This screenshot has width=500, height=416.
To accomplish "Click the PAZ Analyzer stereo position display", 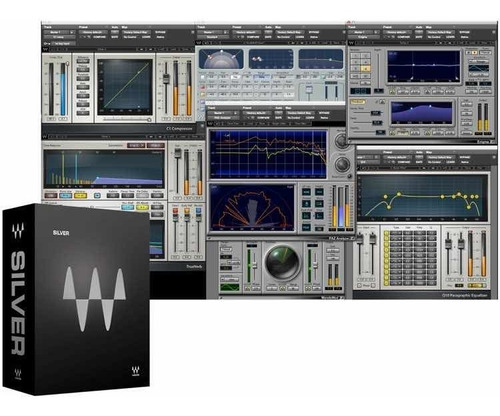I will click(252, 208).
